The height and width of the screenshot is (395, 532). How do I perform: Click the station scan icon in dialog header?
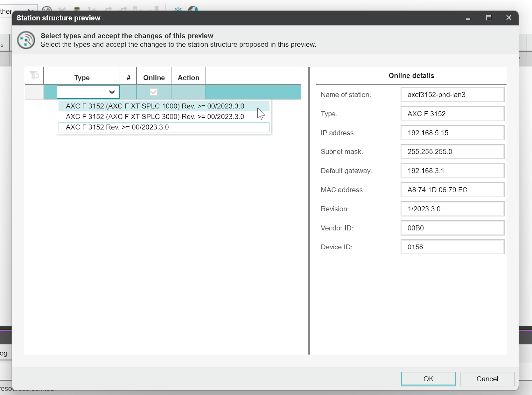pos(26,40)
